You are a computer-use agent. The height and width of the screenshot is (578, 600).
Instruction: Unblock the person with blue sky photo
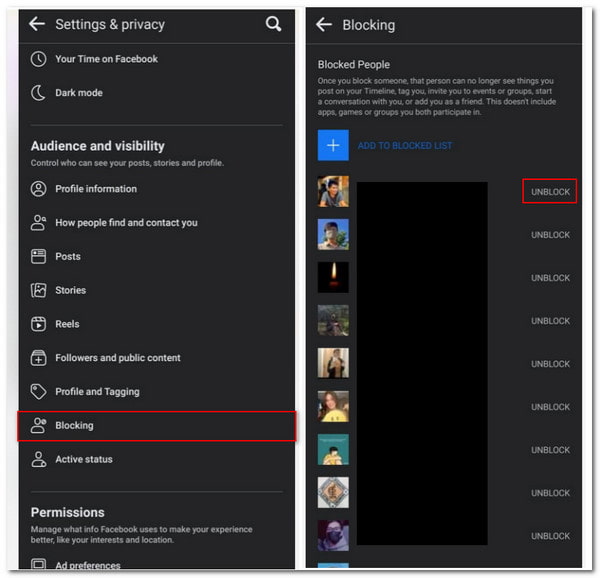point(550,235)
